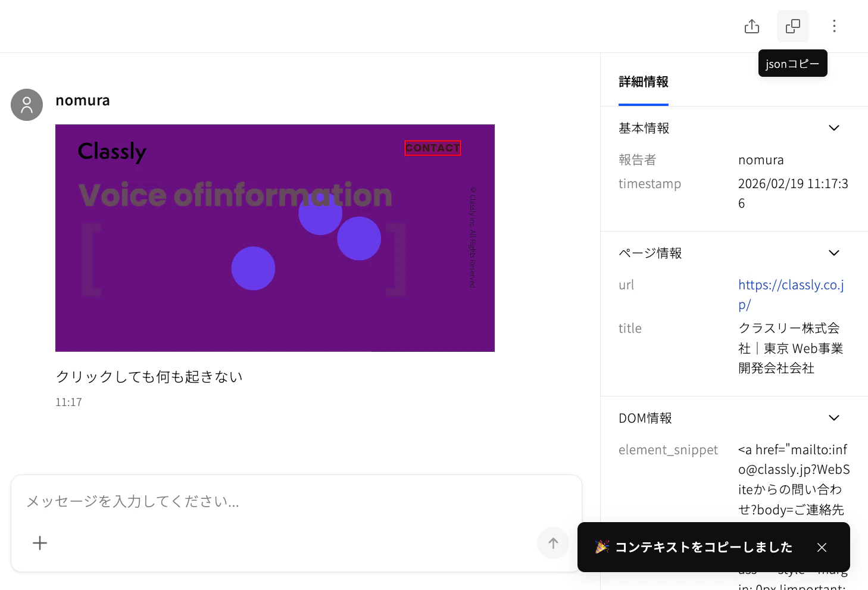Click the send message arrow button
The height and width of the screenshot is (590, 868).
pyautogui.click(x=553, y=543)
